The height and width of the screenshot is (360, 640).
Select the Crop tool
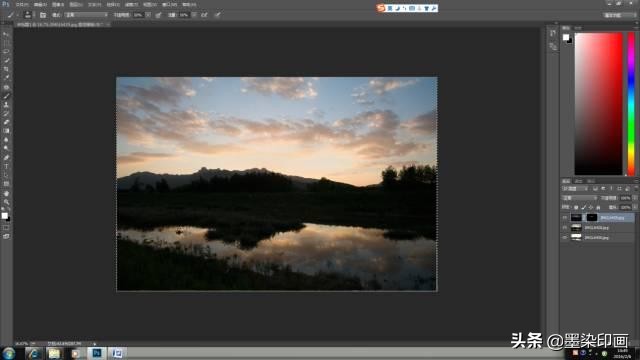click(x=6, y=69)
